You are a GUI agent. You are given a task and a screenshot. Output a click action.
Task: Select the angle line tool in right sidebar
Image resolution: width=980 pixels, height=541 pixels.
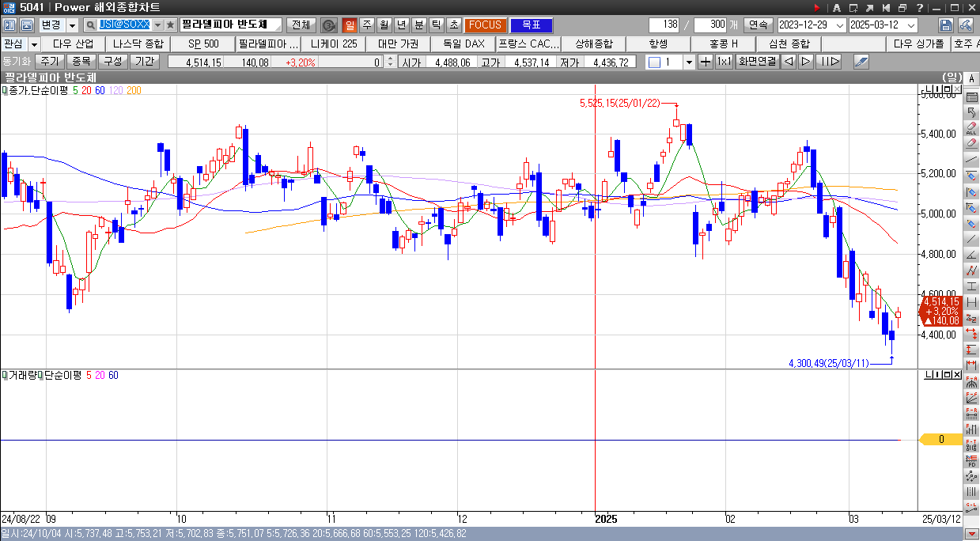tap(971, 255)
